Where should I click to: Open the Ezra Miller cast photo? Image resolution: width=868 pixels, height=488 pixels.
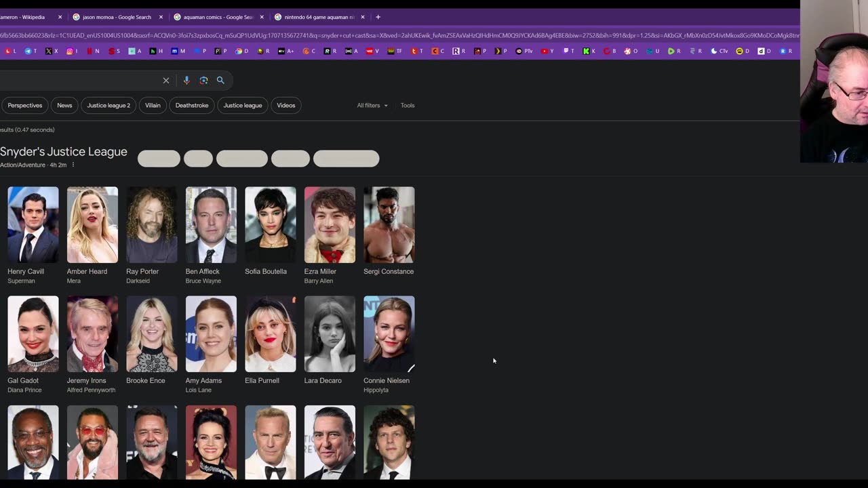pos(330,224)
